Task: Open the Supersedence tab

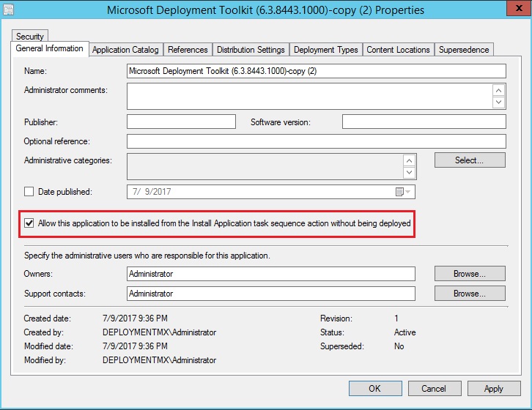Action: click(464, 50)
